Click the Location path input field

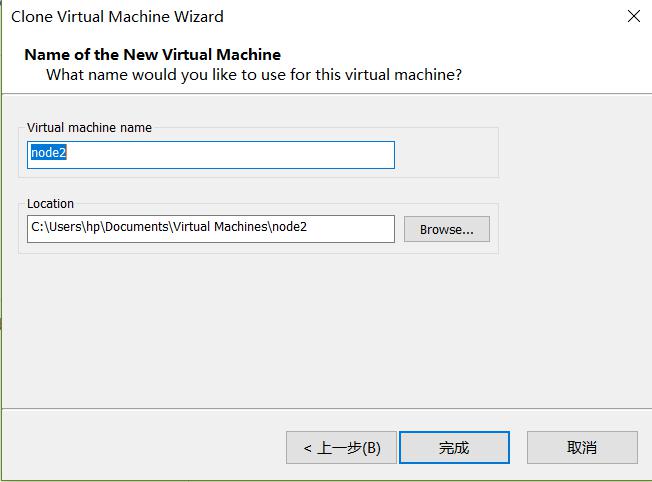(211, 229)
